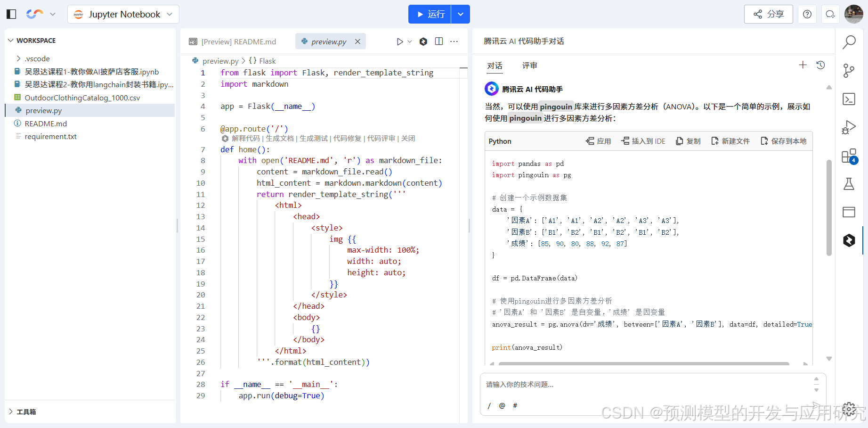Open the run options dropdown arrow
This screenshot has height=428, width=868.
coord(461,14)
